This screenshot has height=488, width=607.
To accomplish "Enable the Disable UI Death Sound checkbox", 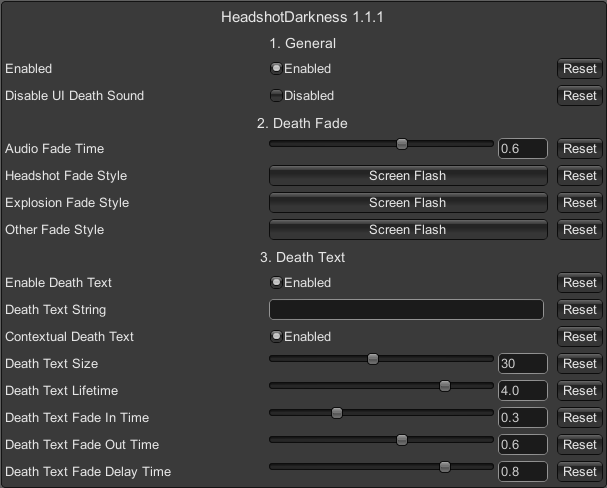I will (x=276, y=96).
